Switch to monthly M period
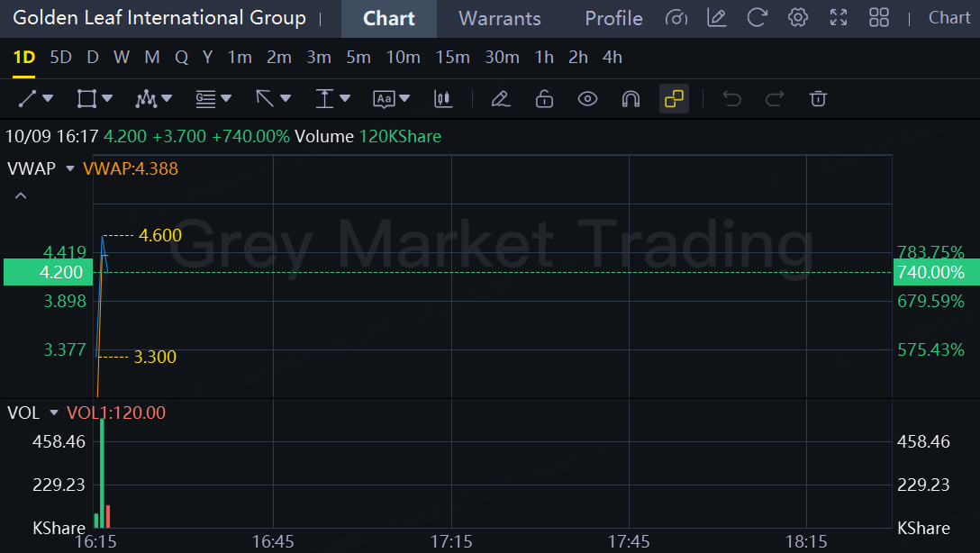 tap(152, 58)
